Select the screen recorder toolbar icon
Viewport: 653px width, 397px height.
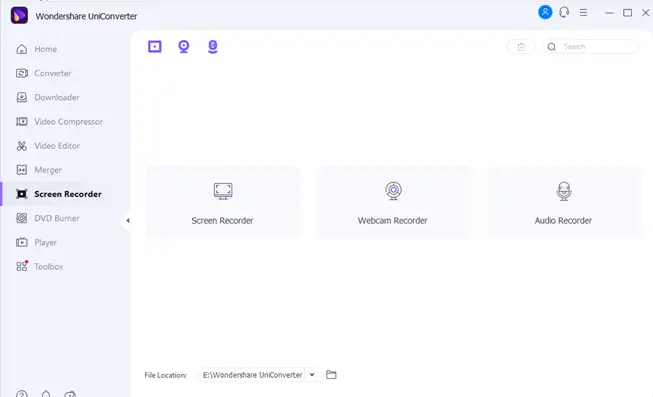tap(155, 47)
